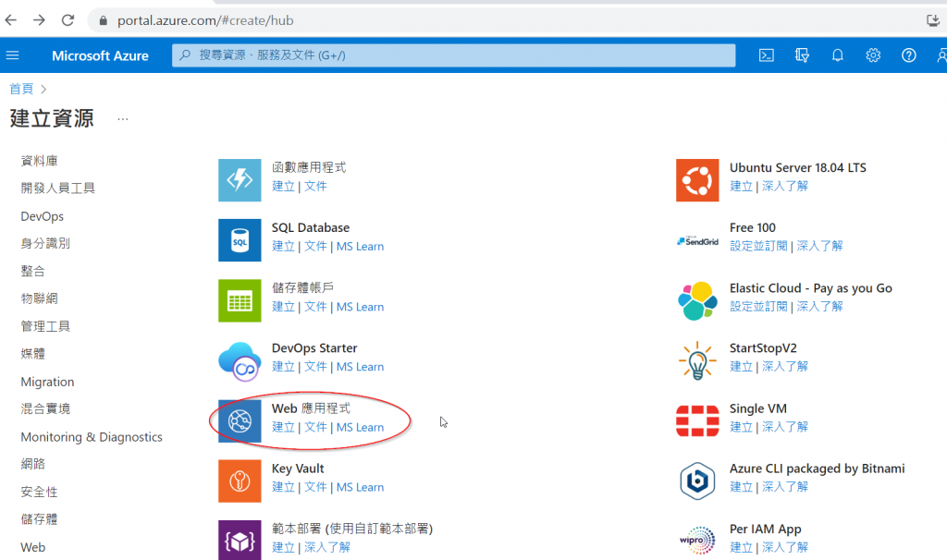Select the 整合 category
This screenshot has width=947, height=560.
[x=32, y=271]
